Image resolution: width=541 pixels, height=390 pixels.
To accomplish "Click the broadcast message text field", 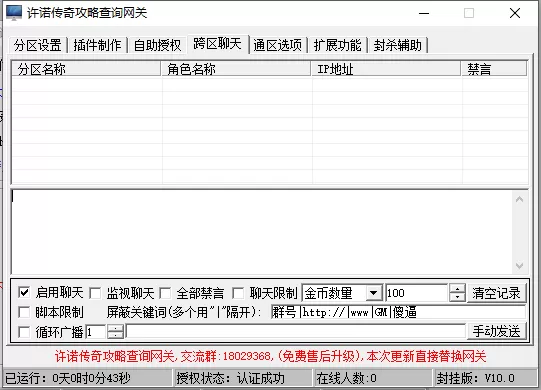I will (x=296, y=332).
